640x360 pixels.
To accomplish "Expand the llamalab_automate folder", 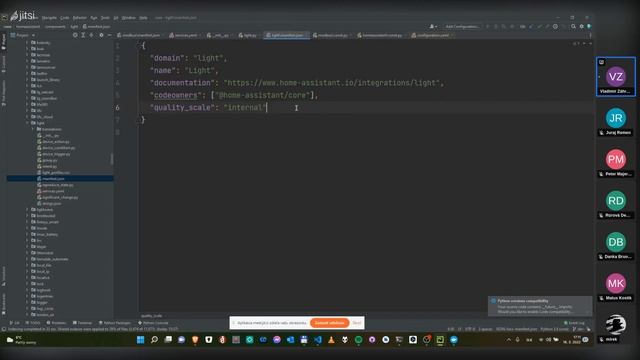I will pos(28,259).
